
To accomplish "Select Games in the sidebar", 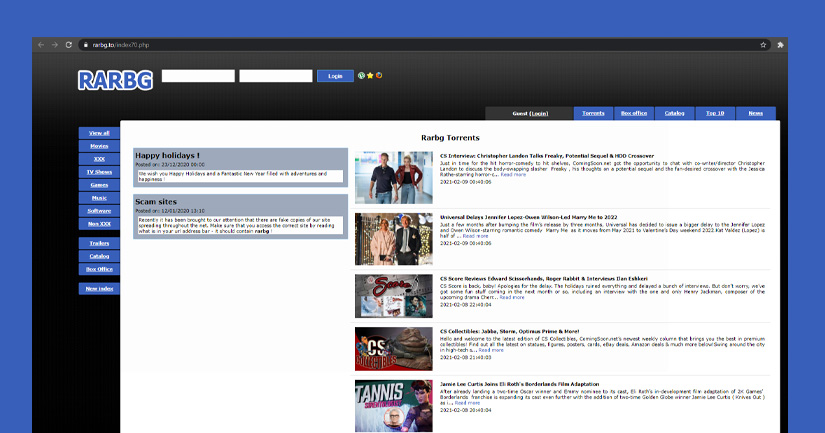I will click(99, 185).
